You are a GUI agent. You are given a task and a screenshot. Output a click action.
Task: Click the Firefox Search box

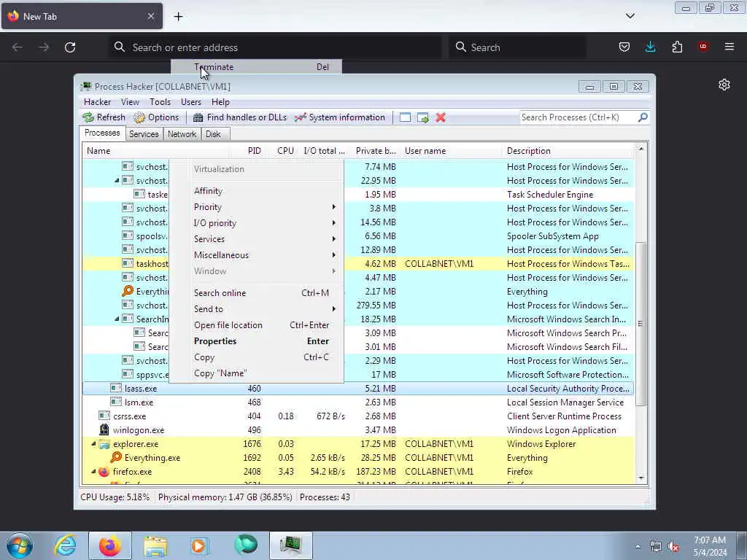click(x=517, y=47)
